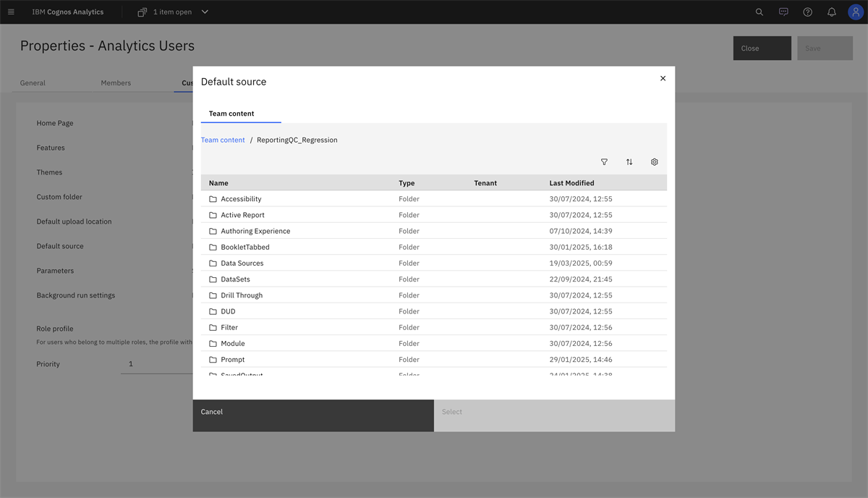868x498 pixels.
Task: Click the Themes property label
Action: (x=49, y=172)
